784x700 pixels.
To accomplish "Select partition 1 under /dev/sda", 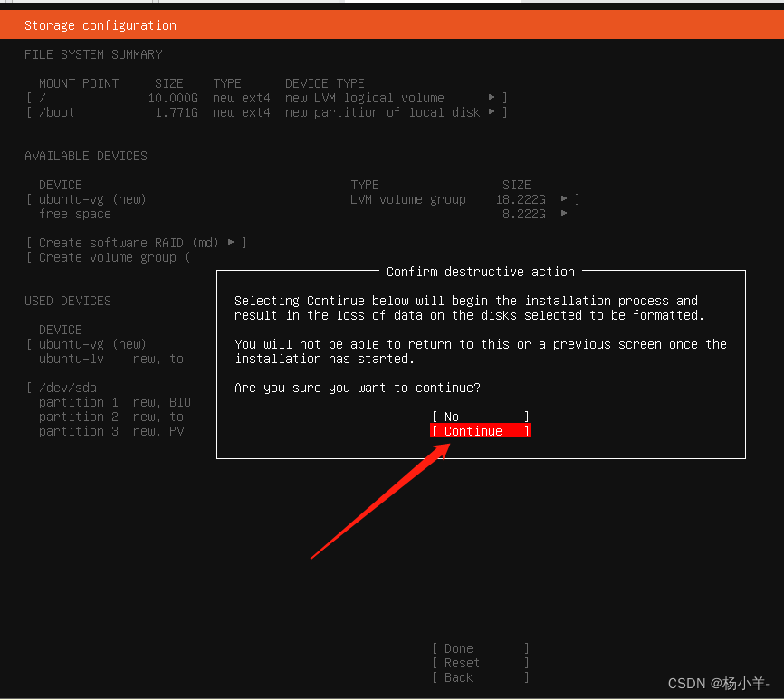I will 114,402.
